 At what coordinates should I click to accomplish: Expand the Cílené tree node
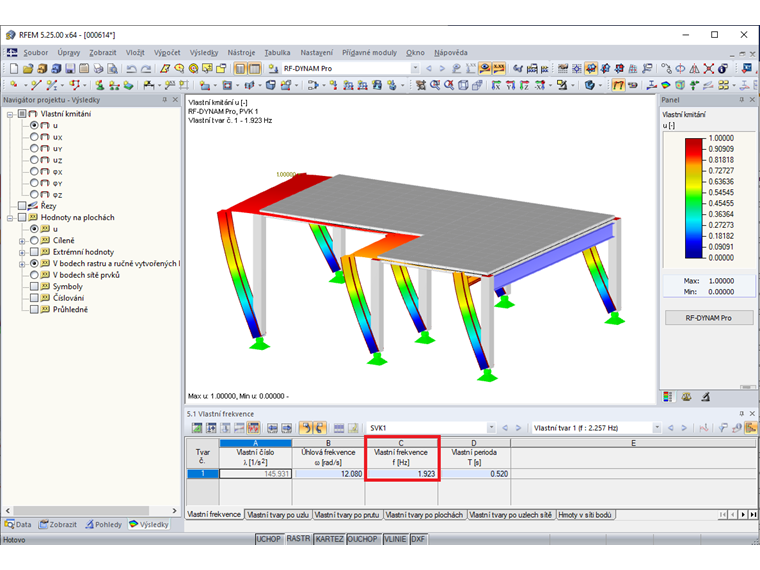(x=22, y=240)
